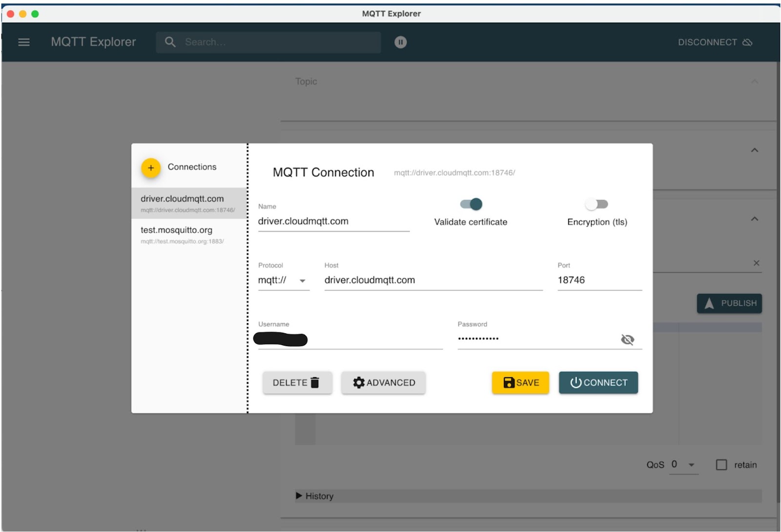Click the PUBLISH button in background
The image size is (781, 532).
click(x=729, y=304)
